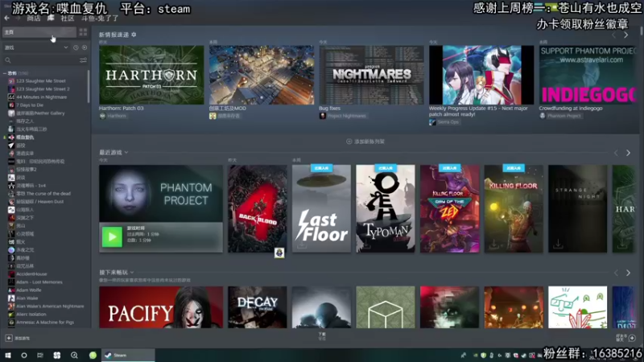644x362 pixels.
Task: Select the Steam taskbar button
Action: 128,355
